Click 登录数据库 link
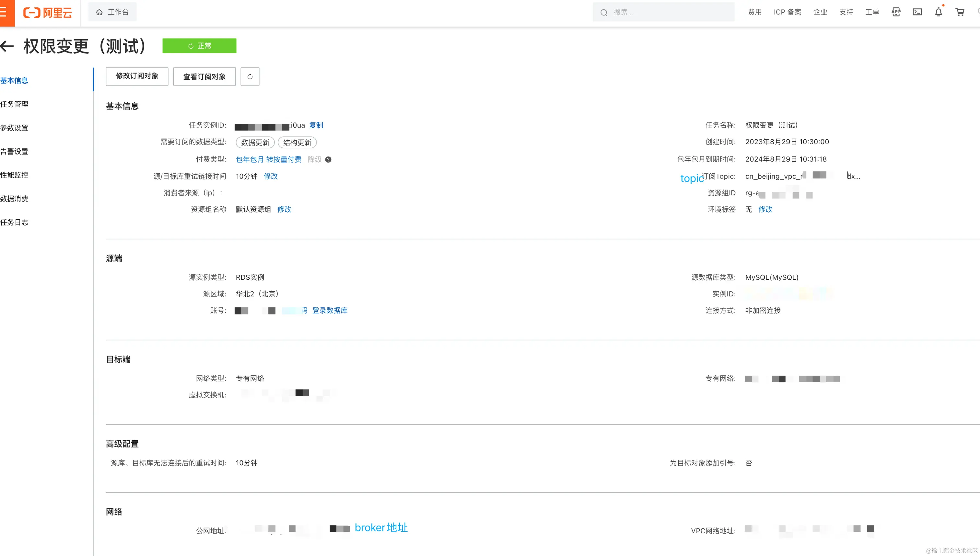The width and height of the screenshot is (980, 556). point(330,310)
